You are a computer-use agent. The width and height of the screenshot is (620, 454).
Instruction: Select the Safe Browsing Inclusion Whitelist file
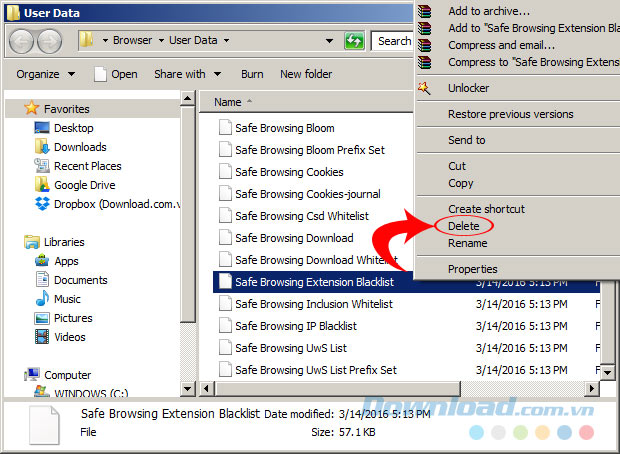(x=314, y=304)
